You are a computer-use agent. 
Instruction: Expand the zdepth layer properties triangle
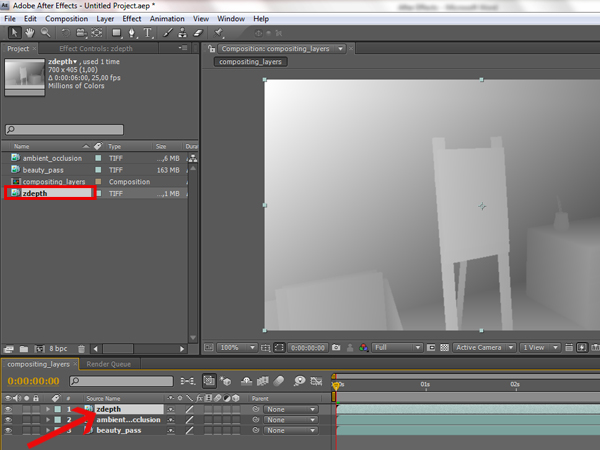[x=47, y=409]
